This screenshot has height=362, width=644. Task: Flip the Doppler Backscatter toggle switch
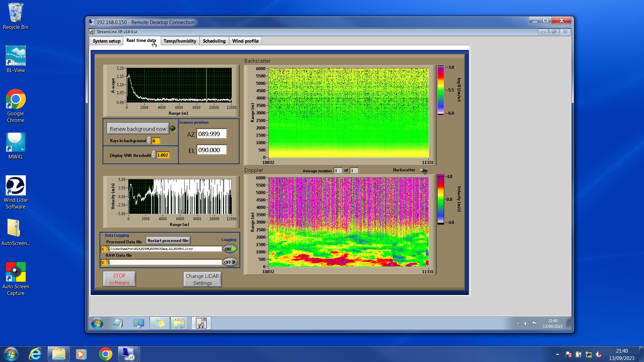coord(424,171)
